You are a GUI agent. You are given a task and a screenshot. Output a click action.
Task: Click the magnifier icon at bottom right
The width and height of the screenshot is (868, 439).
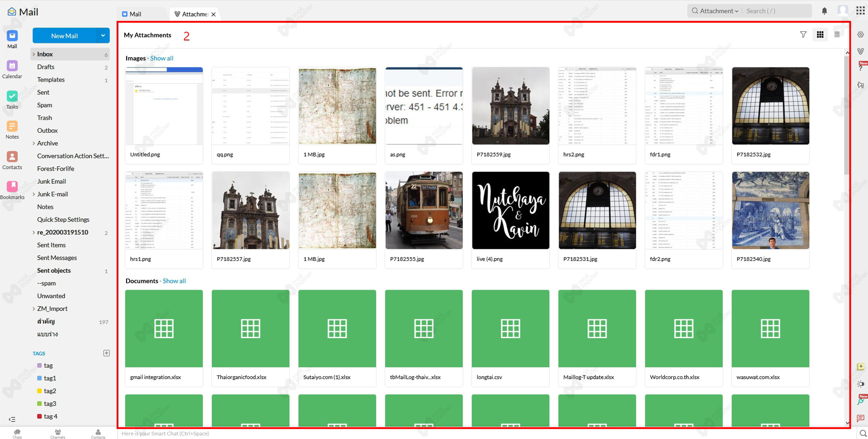click(x=863, y=434)
